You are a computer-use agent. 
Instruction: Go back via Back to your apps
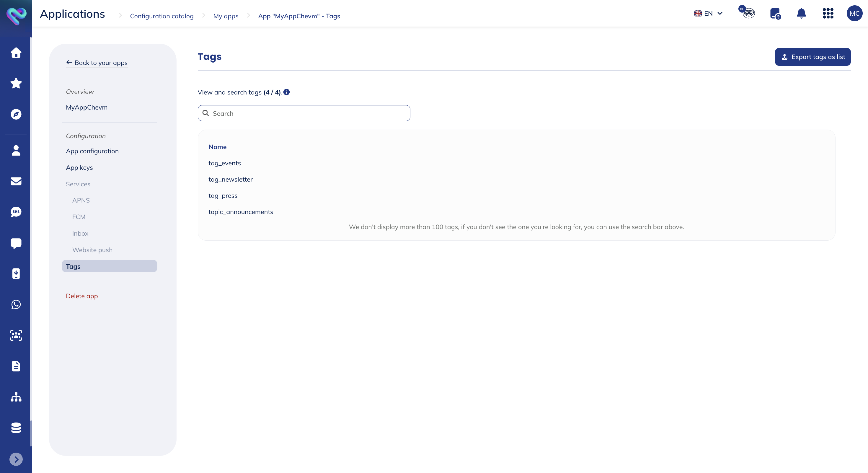(97, 63)
